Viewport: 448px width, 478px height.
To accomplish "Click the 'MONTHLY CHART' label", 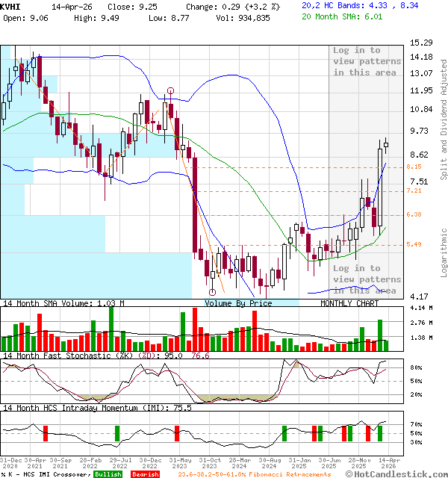I will (349, 303).
